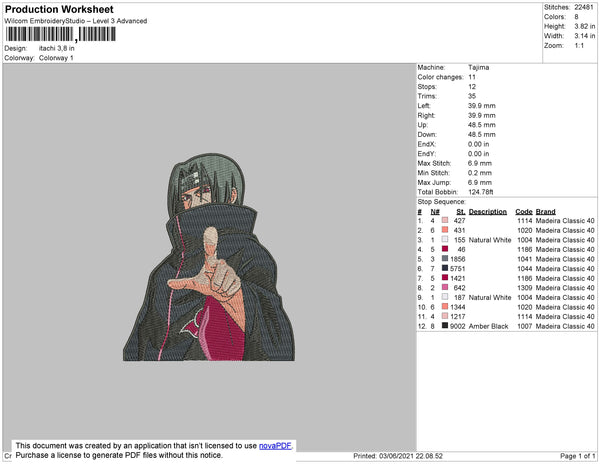Click the 'Colorway 1' value
The image size is (600, 464).
56,58
